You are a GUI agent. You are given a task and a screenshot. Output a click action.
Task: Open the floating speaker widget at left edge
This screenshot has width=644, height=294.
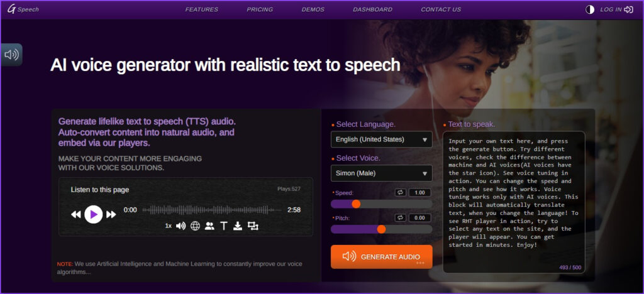11,55
